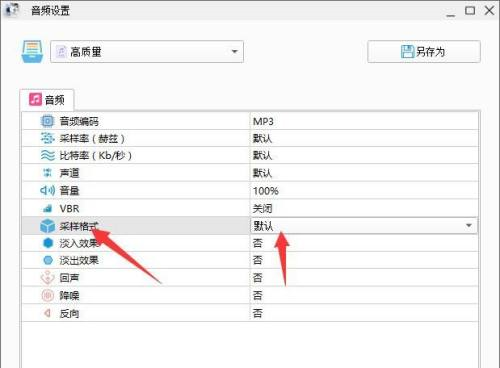Image resolution: width=500 pixels, height=368 pixels.
Task: Maximize the 音频设置 window
Action: (470, 11)
